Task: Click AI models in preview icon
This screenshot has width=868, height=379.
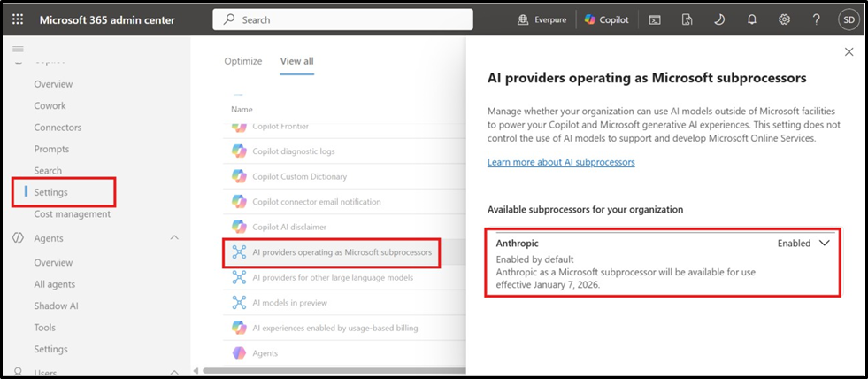Action: click(x=239, y=303)
